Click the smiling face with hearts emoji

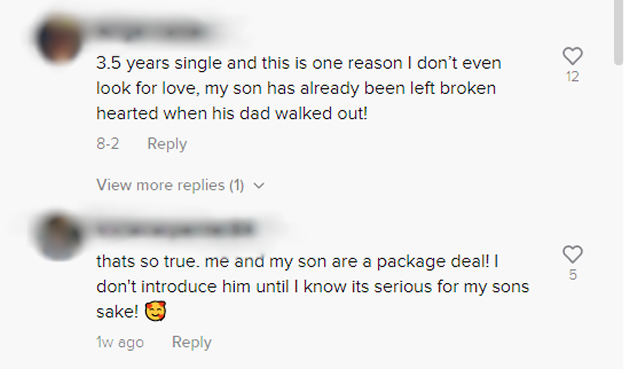(155, 311)
